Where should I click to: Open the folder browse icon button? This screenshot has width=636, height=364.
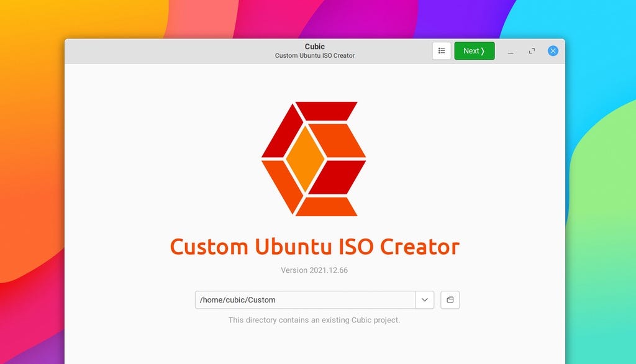point(450,300)
